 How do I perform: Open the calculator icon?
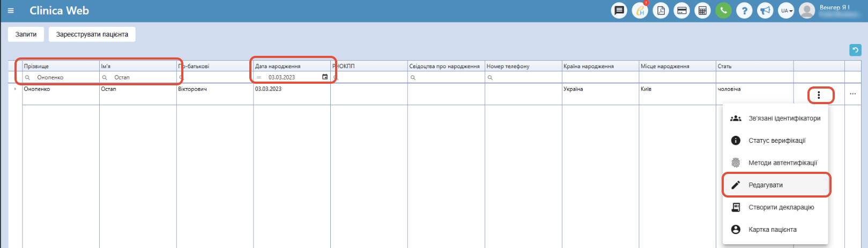(x=703, y=11)
